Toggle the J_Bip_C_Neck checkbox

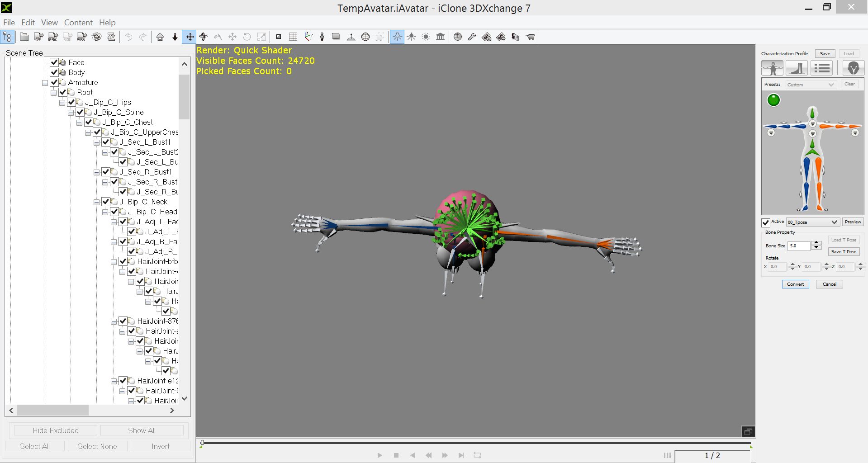(x=105, y=202)
